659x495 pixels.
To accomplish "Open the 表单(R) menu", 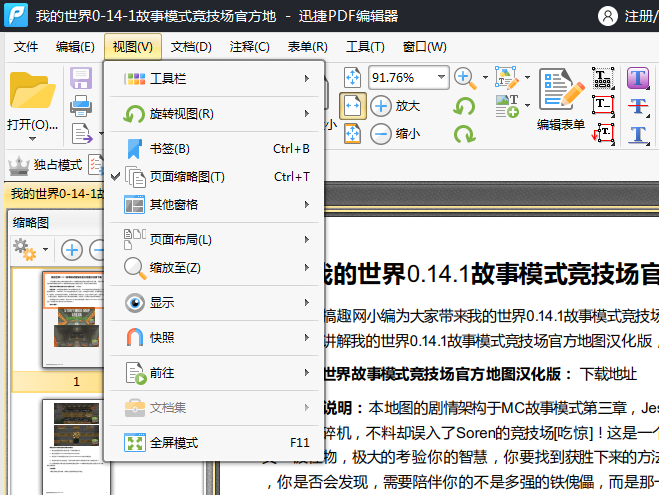I will point(307,47).
